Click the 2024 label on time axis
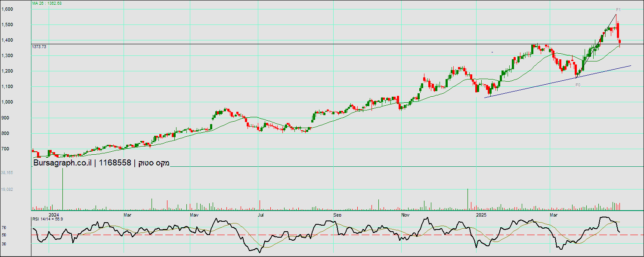The width and height of the screenshot is (644, 257). point(53,214)
